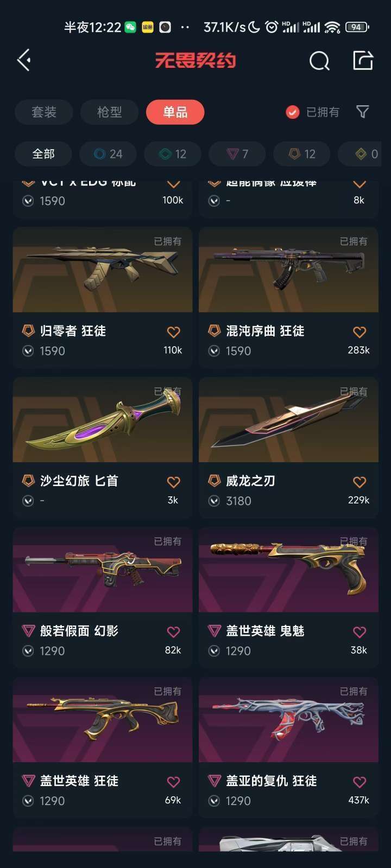
Task: Select the green tier chip showing 12
Action: 173,154
